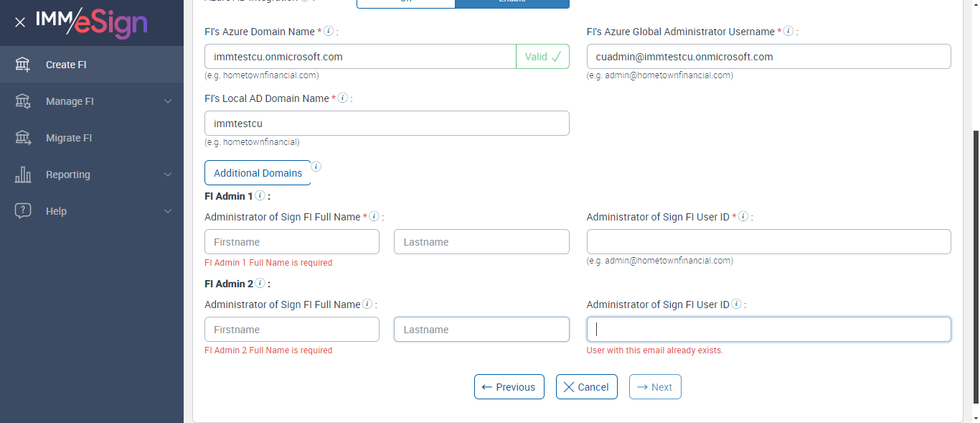This screenshot has height=423, width=980.
Task: Click the Create FI bank icon
Action: (23, 65)
